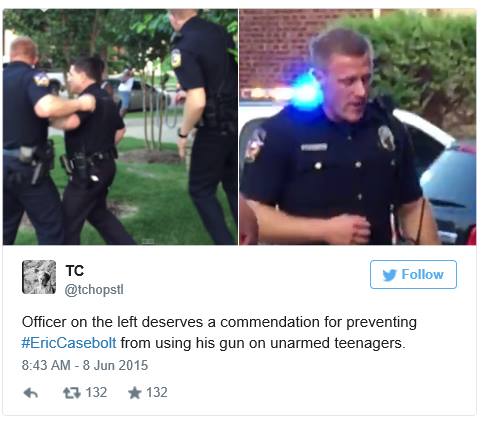Click the blue police light in right photo
Screen dimensions: 486x422
pos(305,90)
